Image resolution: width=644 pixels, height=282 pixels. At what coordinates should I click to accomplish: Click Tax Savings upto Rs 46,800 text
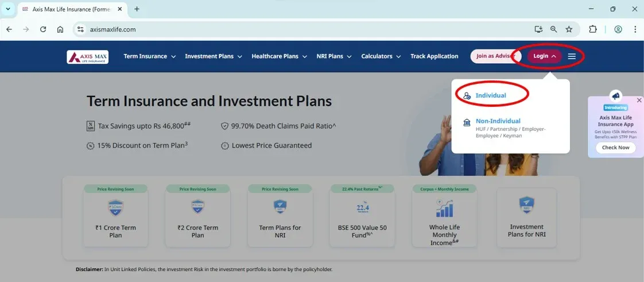(143, 126)
